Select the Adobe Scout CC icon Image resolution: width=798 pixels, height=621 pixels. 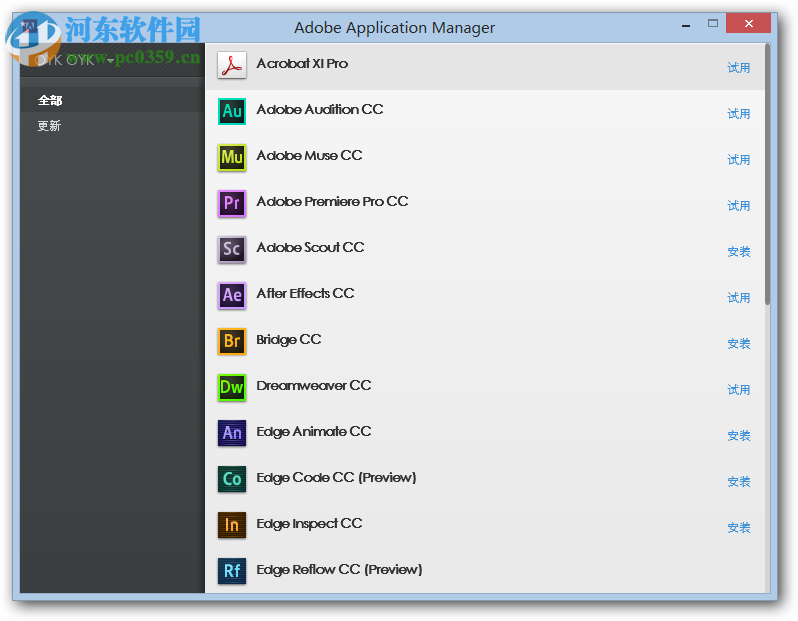(232, 249)
